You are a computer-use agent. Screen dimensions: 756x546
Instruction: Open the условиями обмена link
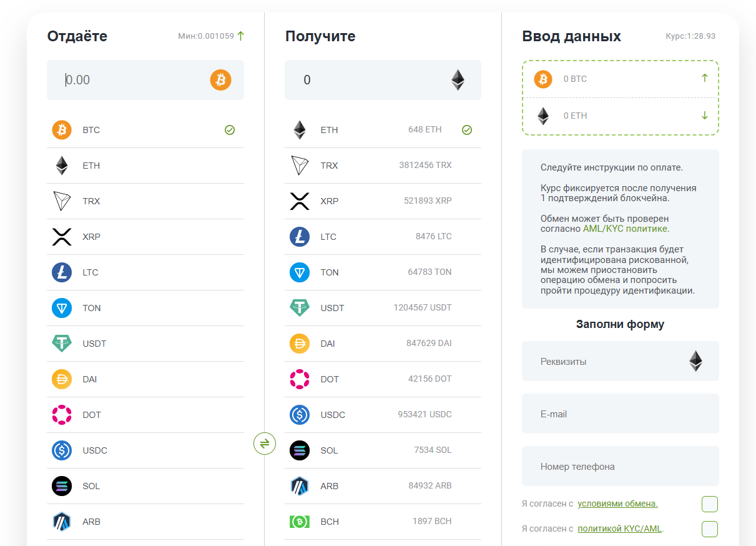617,504
